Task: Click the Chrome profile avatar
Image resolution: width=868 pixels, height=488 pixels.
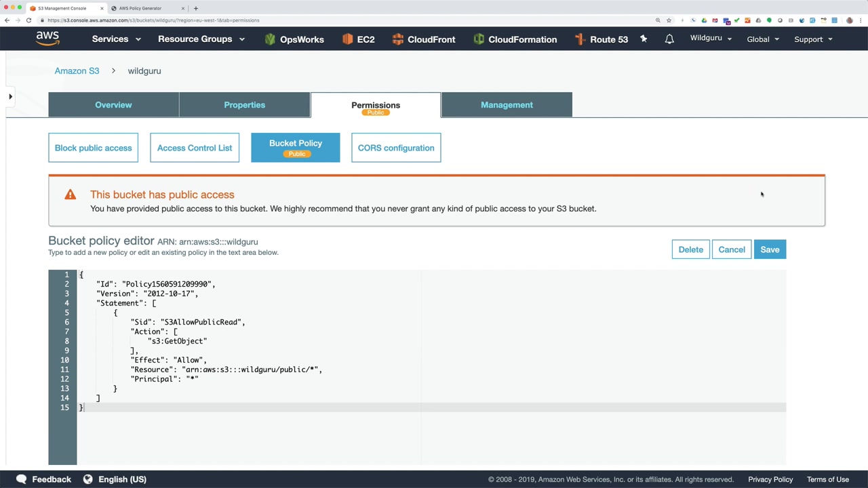Action: pyautogui.click(x=850, y=20)
